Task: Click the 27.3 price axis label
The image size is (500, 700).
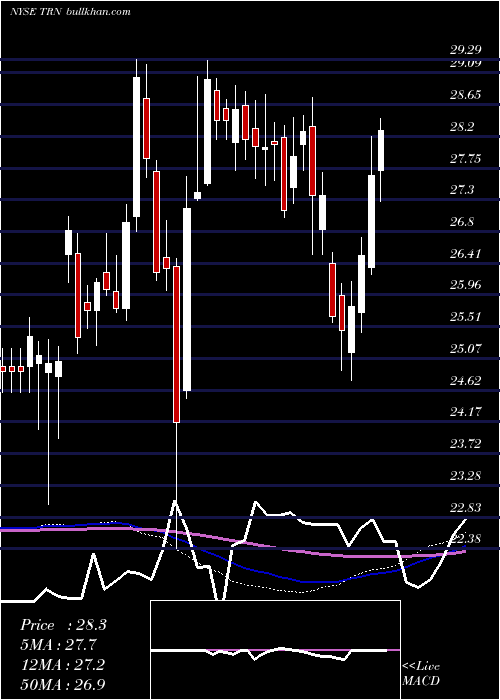Action: click(x=462, y=191)
